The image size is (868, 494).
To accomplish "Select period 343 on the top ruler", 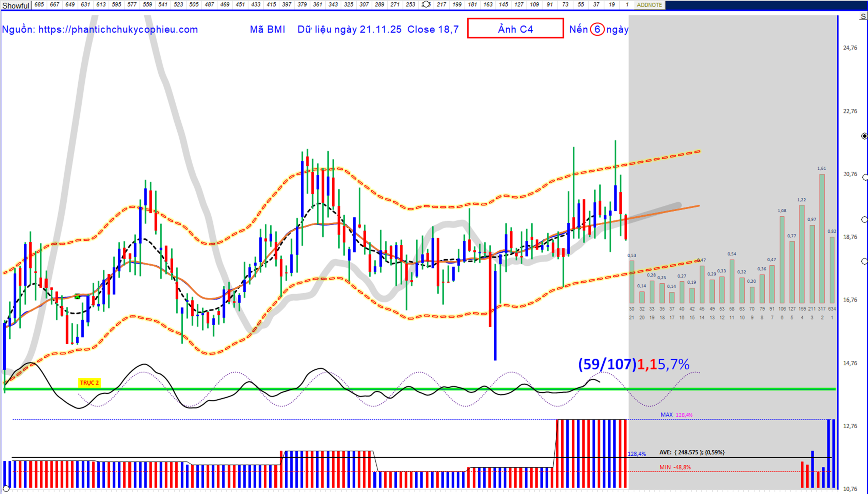I will [333, 4].
